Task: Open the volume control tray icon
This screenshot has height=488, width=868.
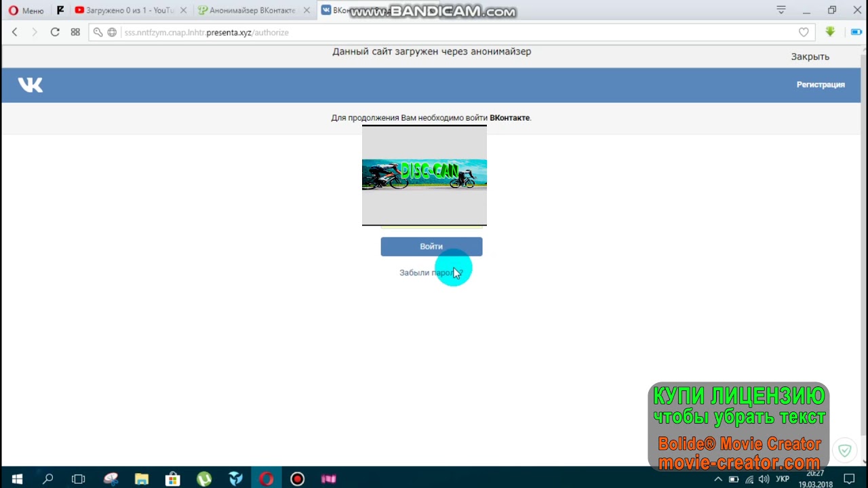Action: [764, 479]
